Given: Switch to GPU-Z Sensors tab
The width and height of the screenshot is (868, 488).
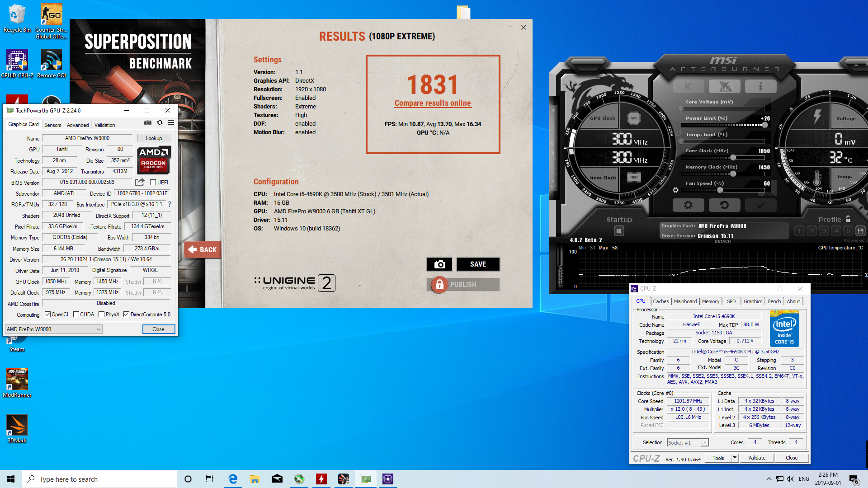Looking at the screenshot, I should click(52, 125).
